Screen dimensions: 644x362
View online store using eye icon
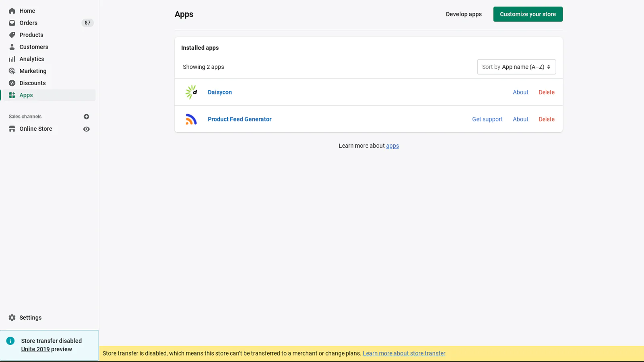coord(86,129)
